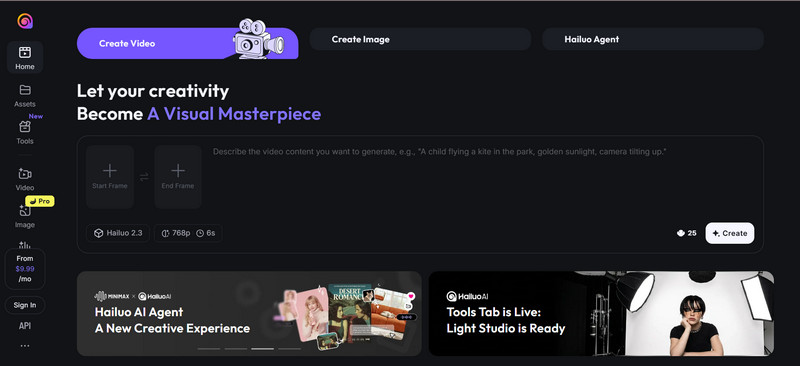
Task: Open the Video sidebar icon
Action: [25, 174]
